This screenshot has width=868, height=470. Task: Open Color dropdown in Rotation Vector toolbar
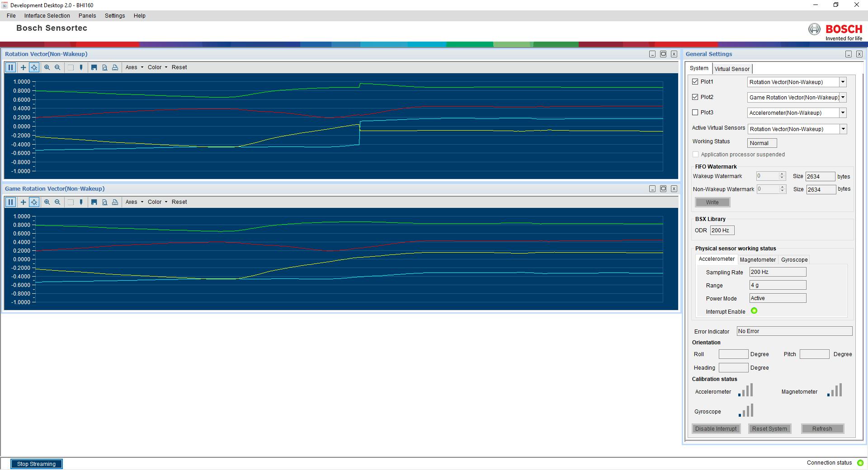(x=157, y=67)
